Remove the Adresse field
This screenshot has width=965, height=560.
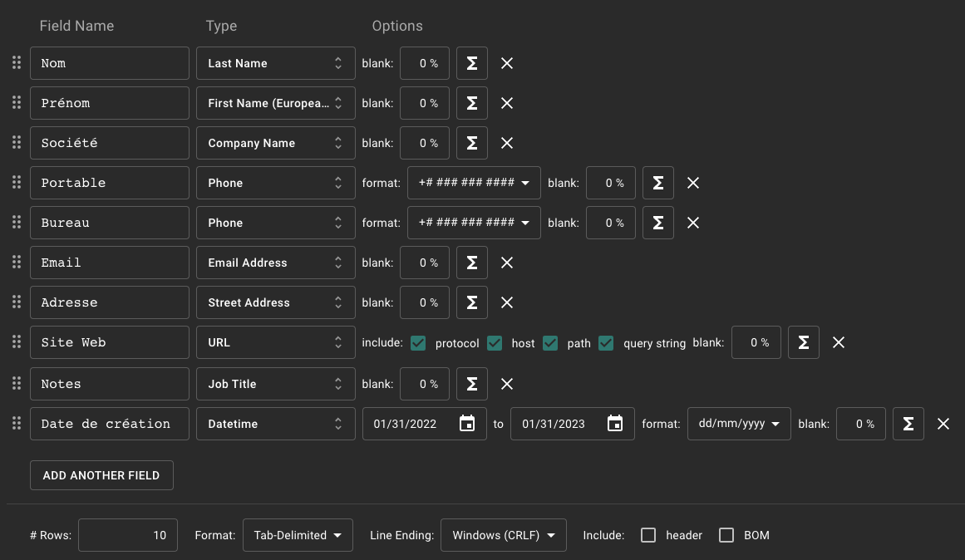pos(507,302)
